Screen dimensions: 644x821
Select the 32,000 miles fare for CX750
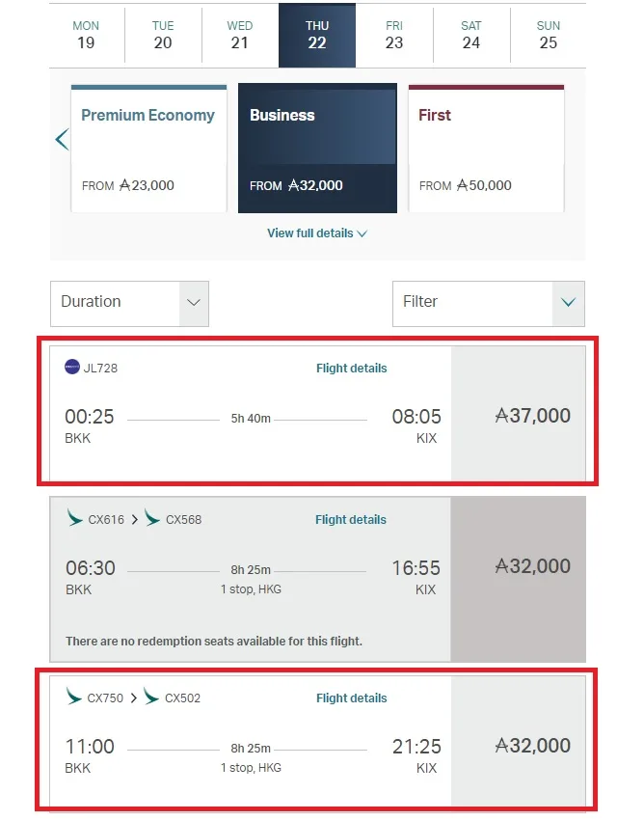519,742
